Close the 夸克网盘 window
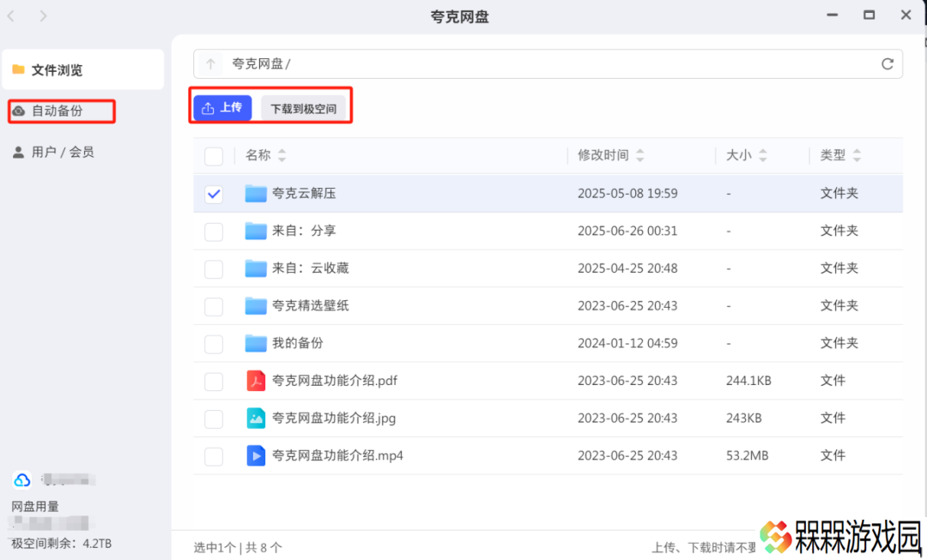 tap(906, 15)
